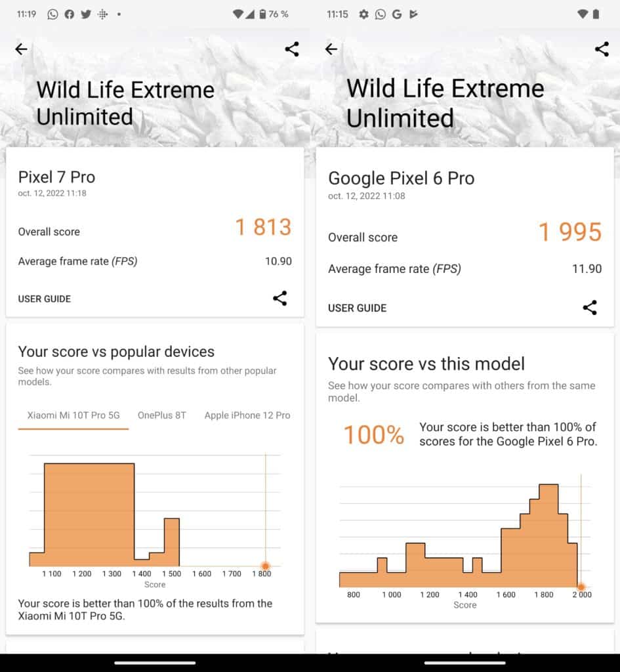
Task: Open USER GUIDE on Pixel 6 Pro card
Action: click(358, 308)
